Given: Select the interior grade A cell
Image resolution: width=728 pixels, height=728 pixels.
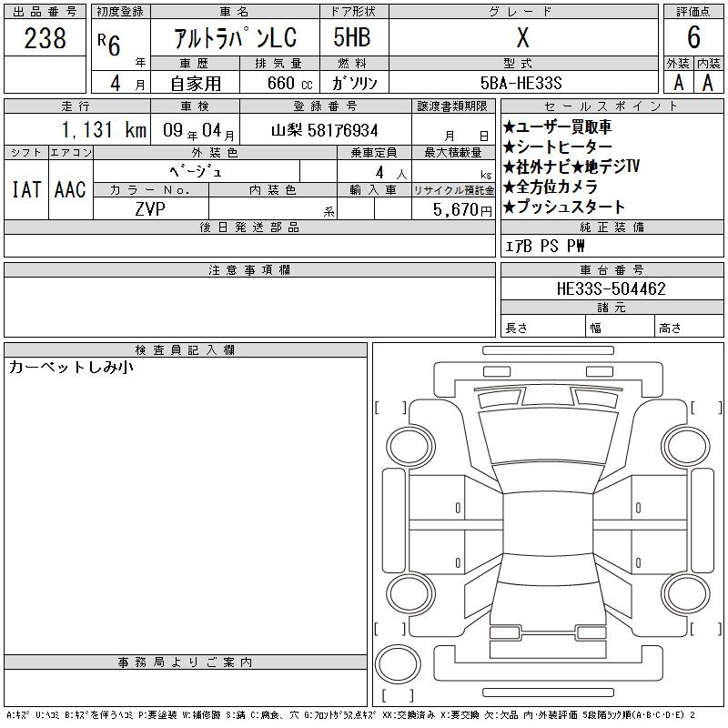Looking at the screenshot, I should pyautogui.click(x=708, y=82).
